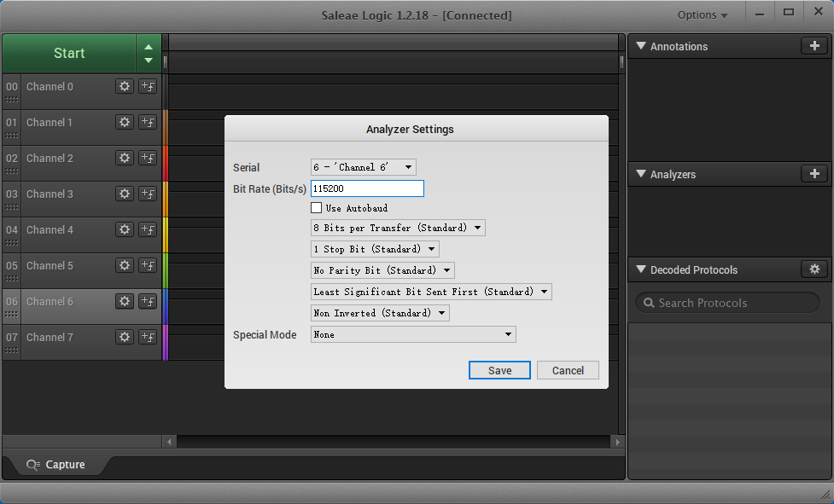The image size is (834, 504).
Task: Open Channel 5 settings gear
Action: coord(125,265)
